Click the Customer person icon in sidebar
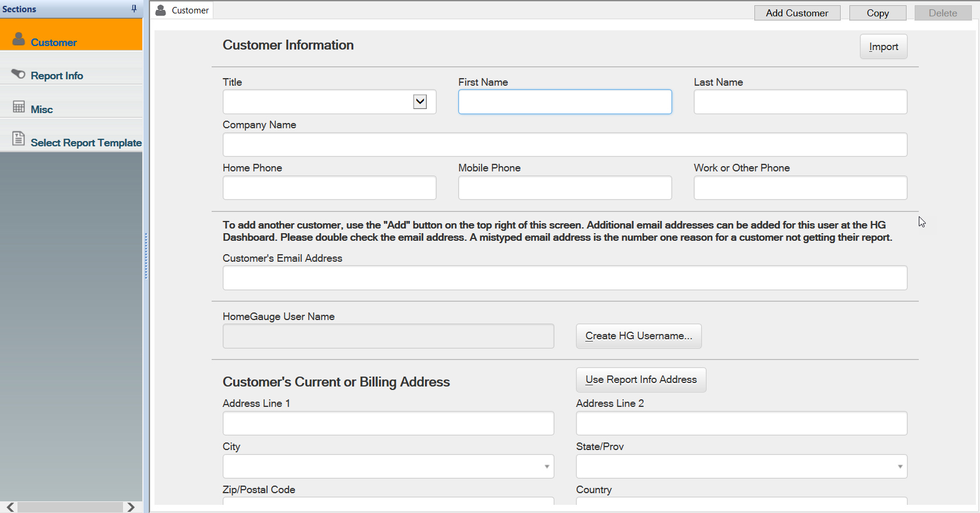 [19, 39]
